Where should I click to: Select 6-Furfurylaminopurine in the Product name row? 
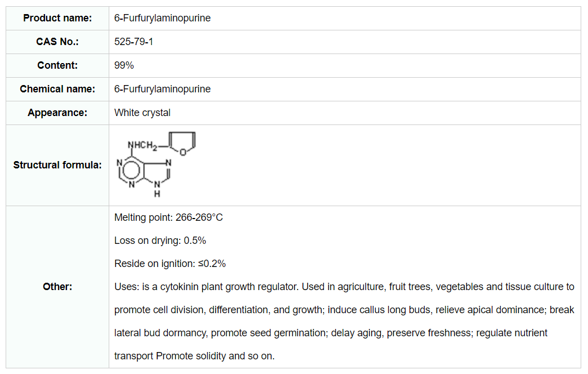(x=162, y=18)
